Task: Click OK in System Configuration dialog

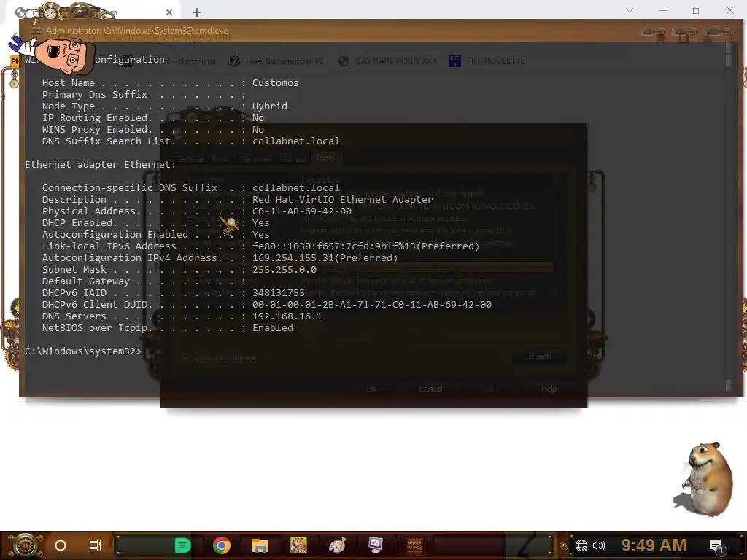Action: pyautogui.click(x=371, y=389)
